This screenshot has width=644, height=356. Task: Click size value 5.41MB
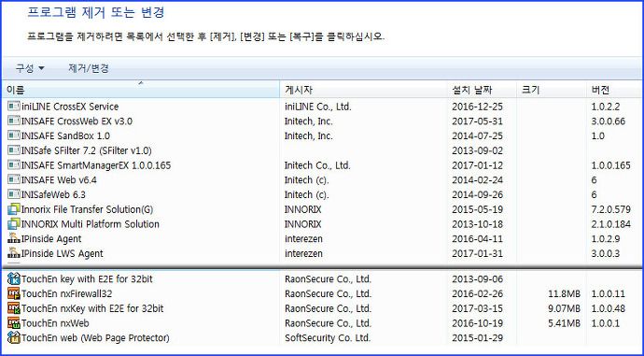(565, 323)
